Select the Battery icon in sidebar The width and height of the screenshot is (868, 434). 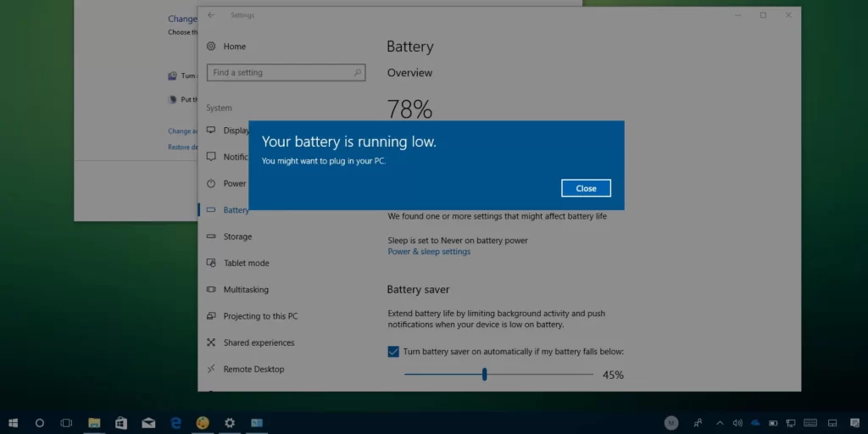pos(211,210)
